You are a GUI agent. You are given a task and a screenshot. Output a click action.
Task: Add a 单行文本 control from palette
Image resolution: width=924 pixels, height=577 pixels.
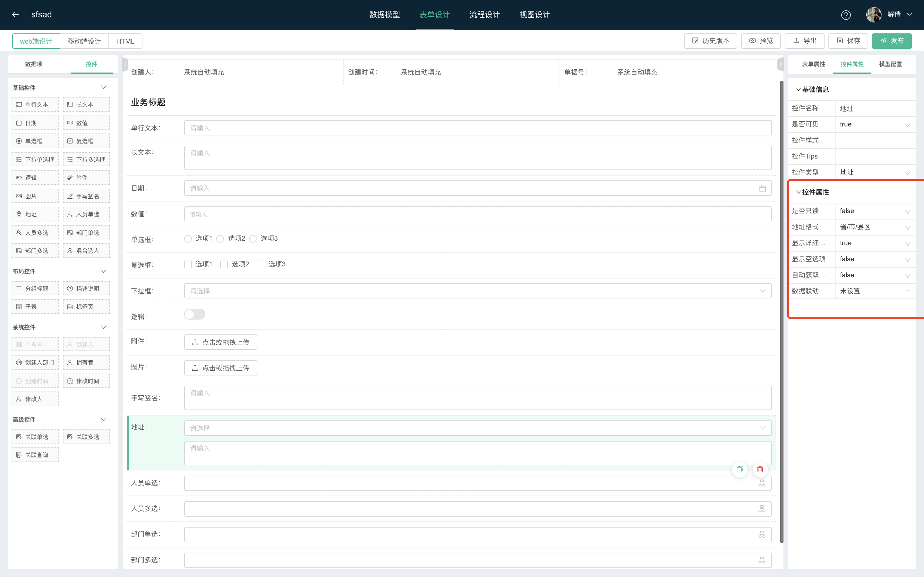point(35,104)
